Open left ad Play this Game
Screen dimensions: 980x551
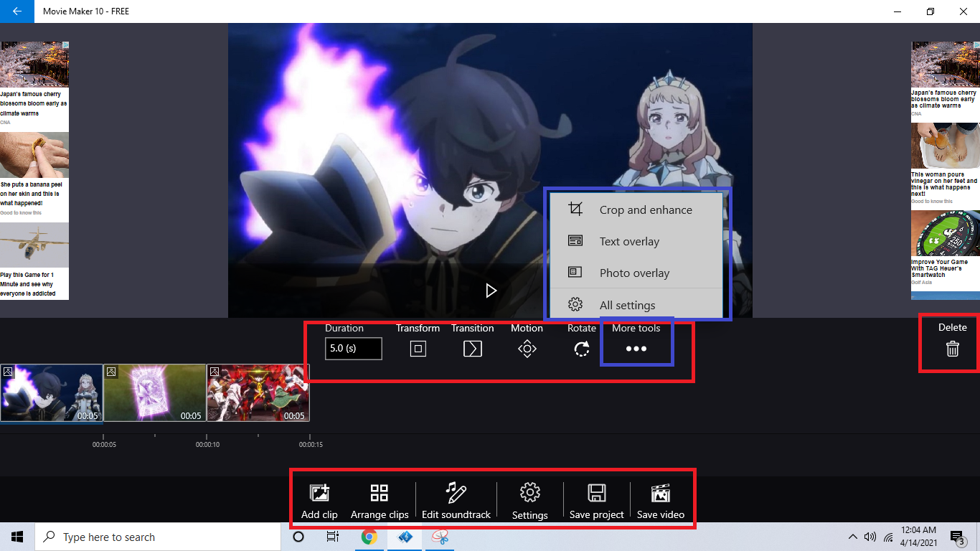click(x=34, y=261)
